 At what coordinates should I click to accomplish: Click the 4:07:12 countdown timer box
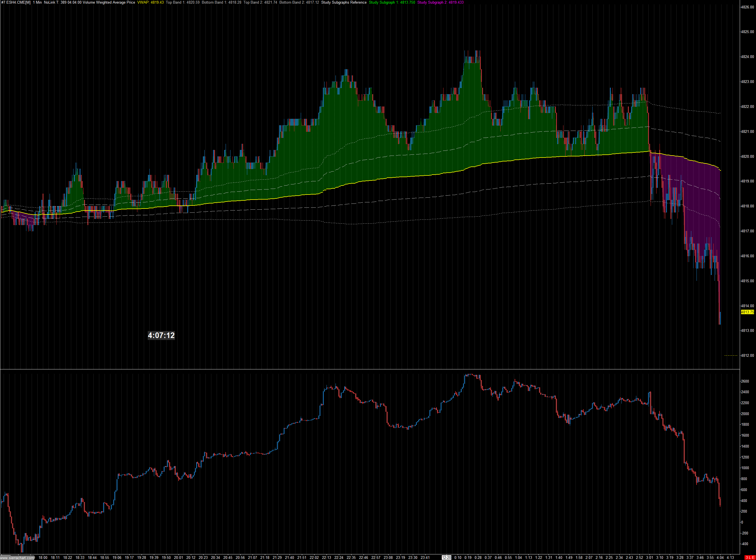(161, 335)
